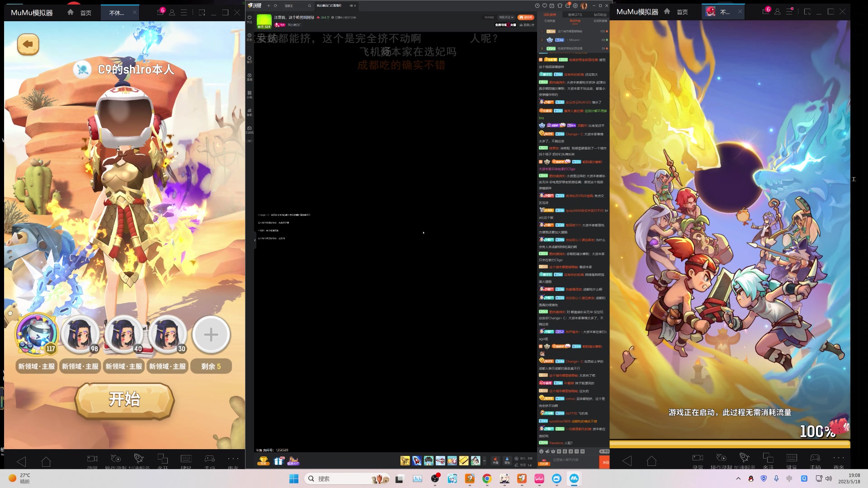The image size is (868, 488).
Task: Send the rocket gift
Action: point(417,461)
